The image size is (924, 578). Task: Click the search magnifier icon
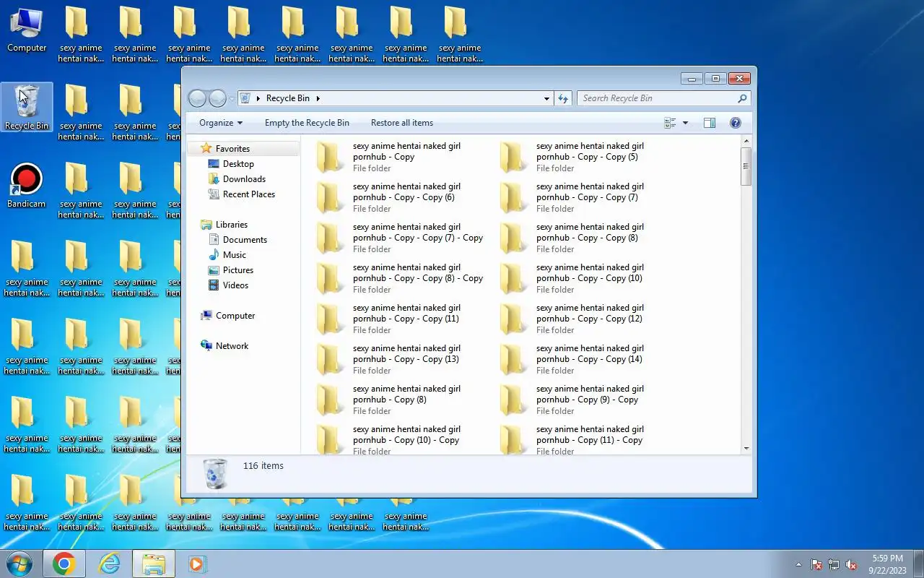[742, 98]
